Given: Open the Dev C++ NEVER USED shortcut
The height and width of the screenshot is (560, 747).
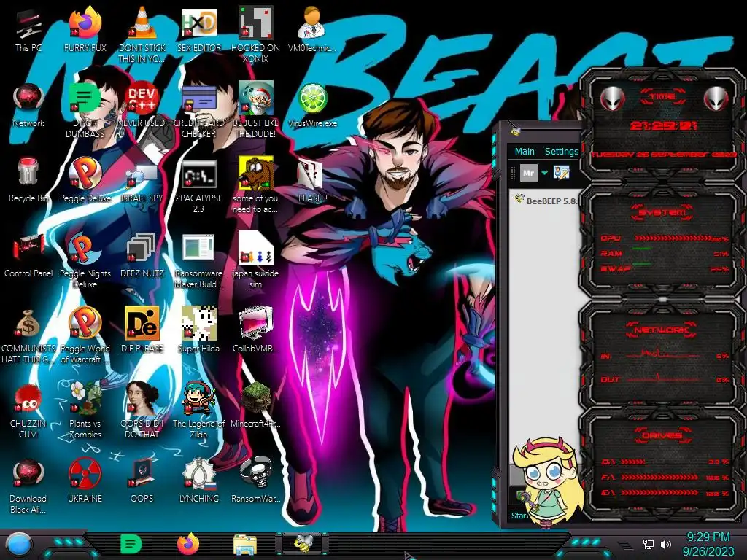Looking at the screenshot, I should coord(142,105).
